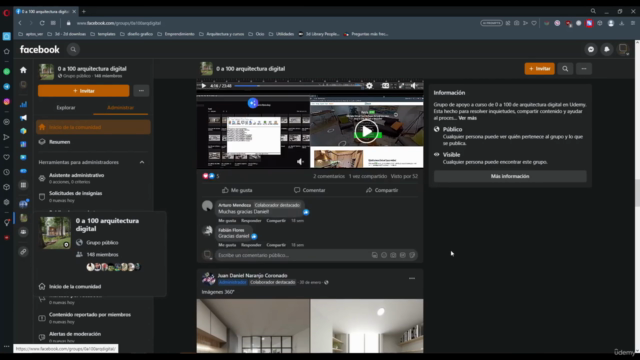The height and width of the screenshot is (360, 640).
Task: Click the bar-chart insights icon in the left rail
Action: [x=23, y=104]
